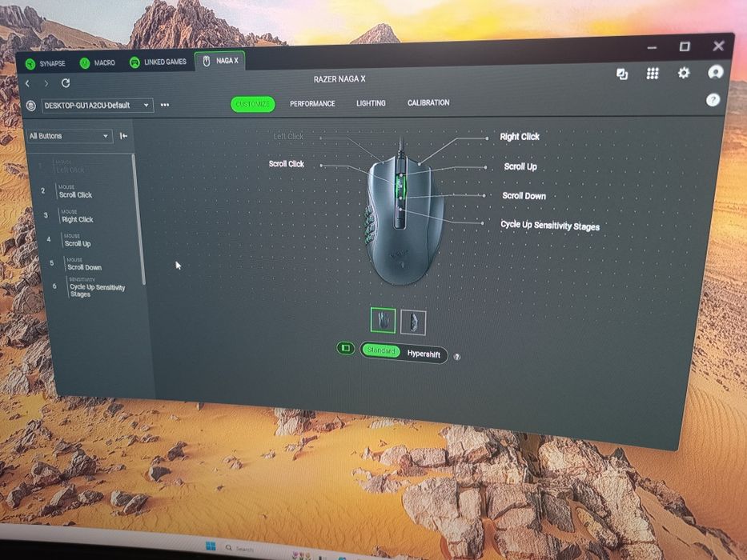
Task: Switch to Hypershift mode
Action: [424, 354]
